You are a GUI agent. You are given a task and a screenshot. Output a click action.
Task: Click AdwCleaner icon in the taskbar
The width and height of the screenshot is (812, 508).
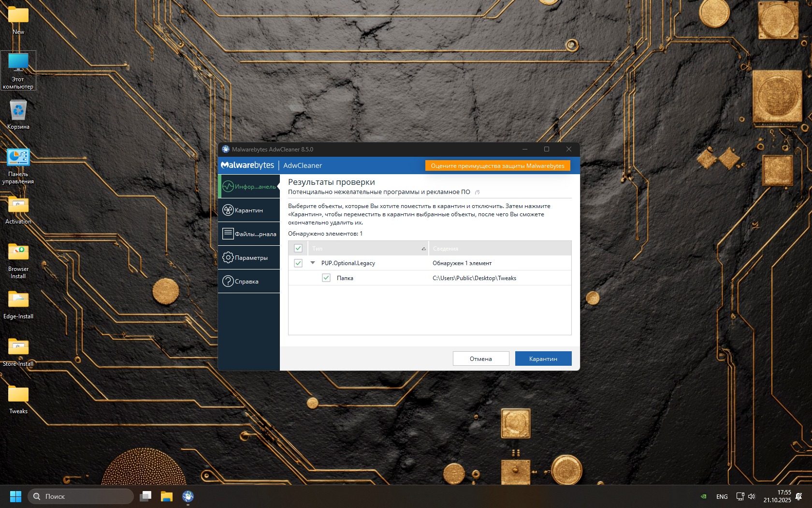[188, 496]
